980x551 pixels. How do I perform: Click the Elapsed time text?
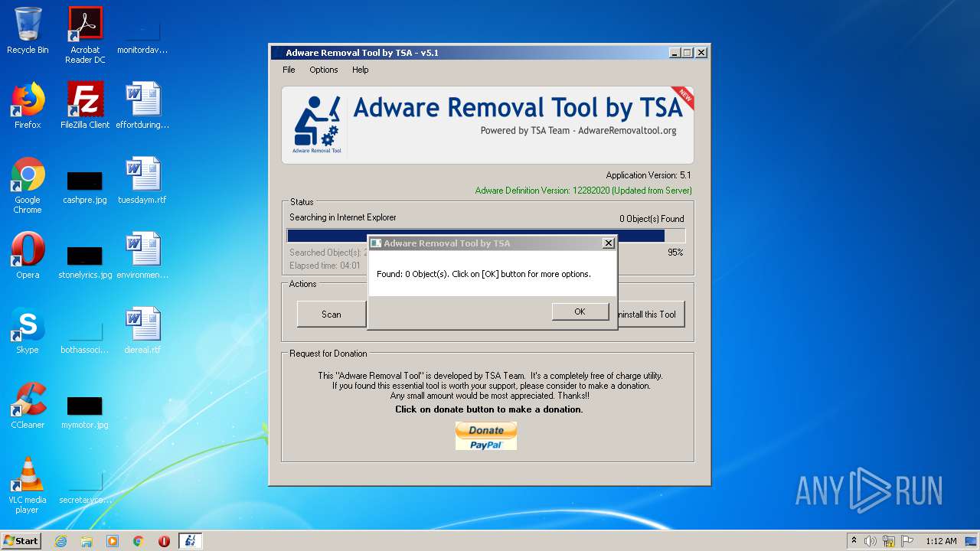[325, 266]
